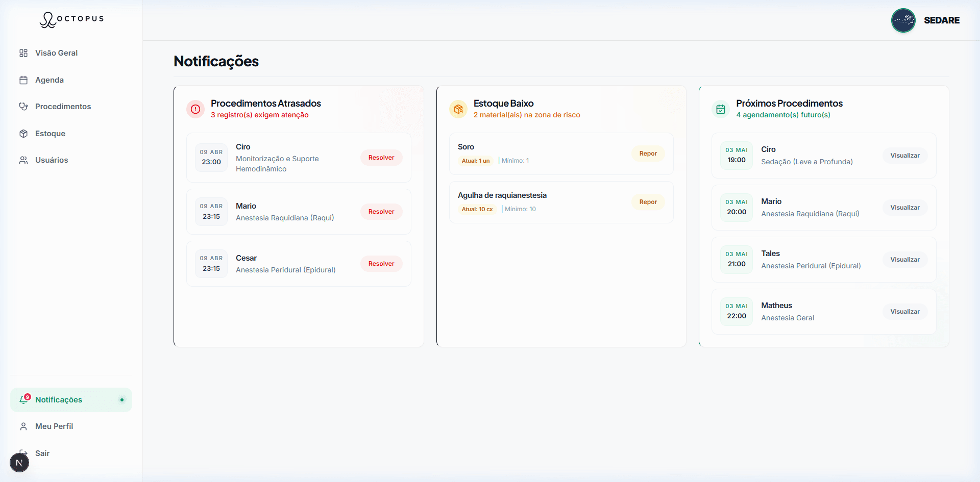Open the Usuários people icon
This screenshot has width=980, height=482.
tap(23, 160)
